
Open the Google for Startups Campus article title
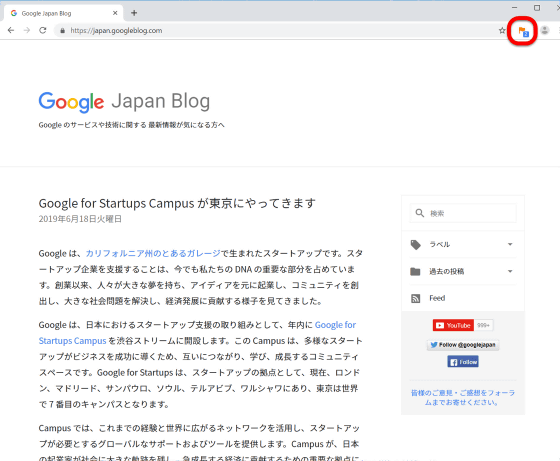click(x=177, y=203)
